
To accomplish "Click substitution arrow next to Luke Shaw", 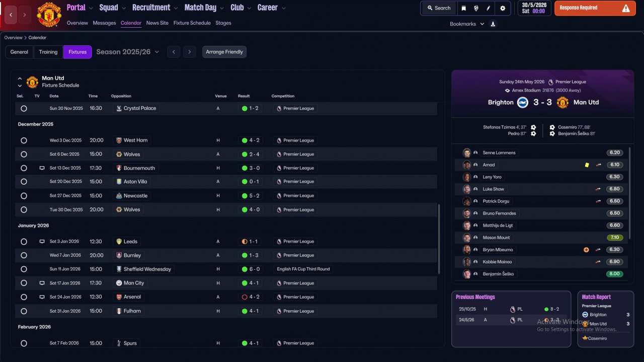I will [598, 189].
